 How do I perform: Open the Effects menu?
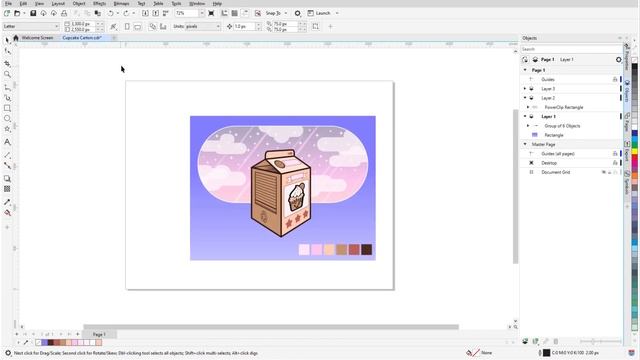click(x=99, y=3)
